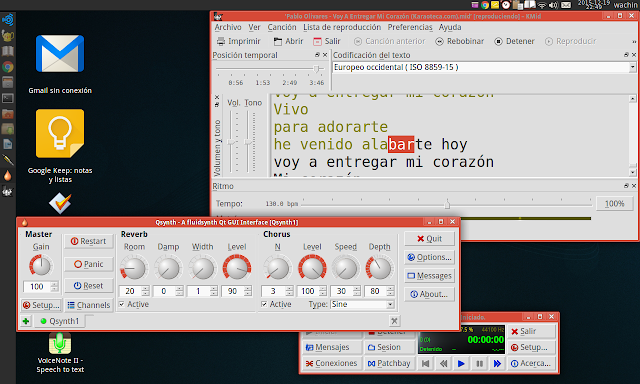640x384 pixels.
Task: Open the Ver menu in KMid
Action: [x=254, y=27]
